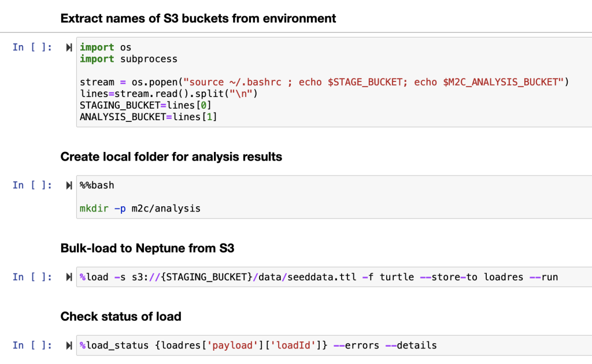Click the '--errors' option in the load_status cell
The width and height of the screenshot is (592, 364).
[x=356, y=346]
